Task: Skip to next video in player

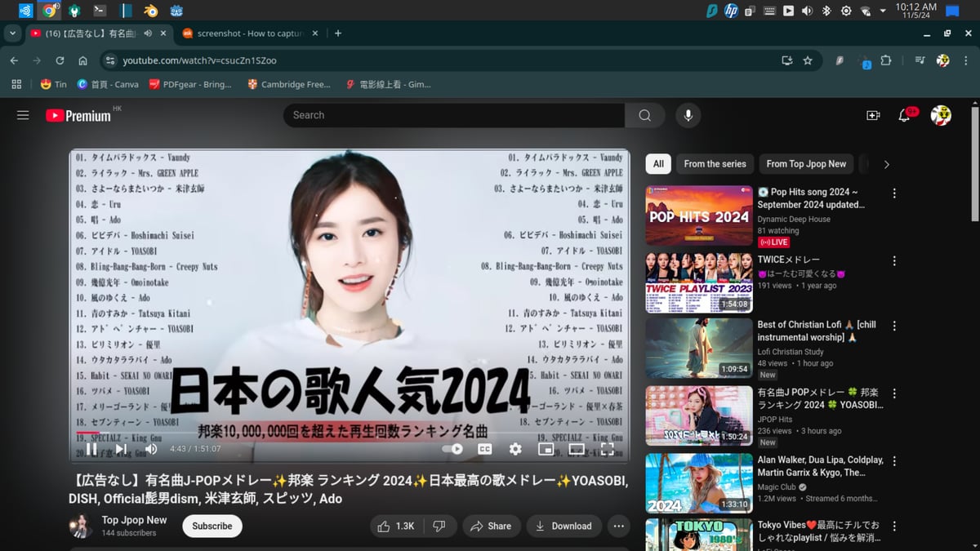Action: tap(121, 449)
